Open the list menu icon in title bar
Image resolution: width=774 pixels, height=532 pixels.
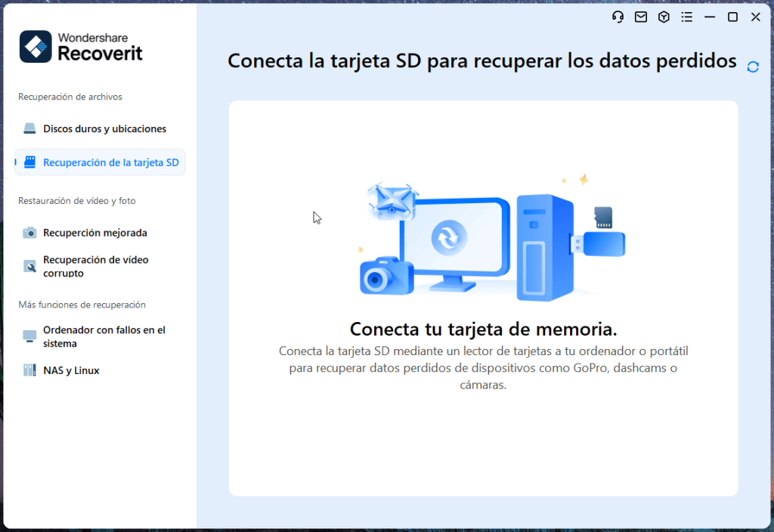pos(686,17)
